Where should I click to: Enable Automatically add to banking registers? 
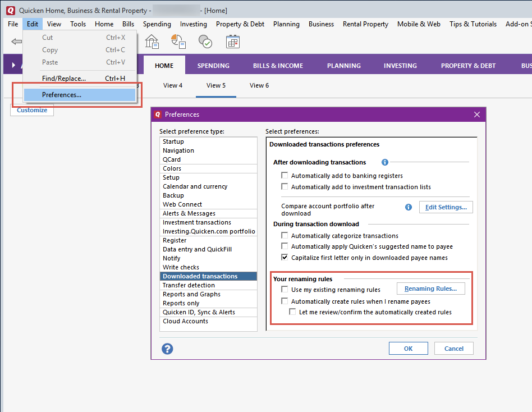285,175
